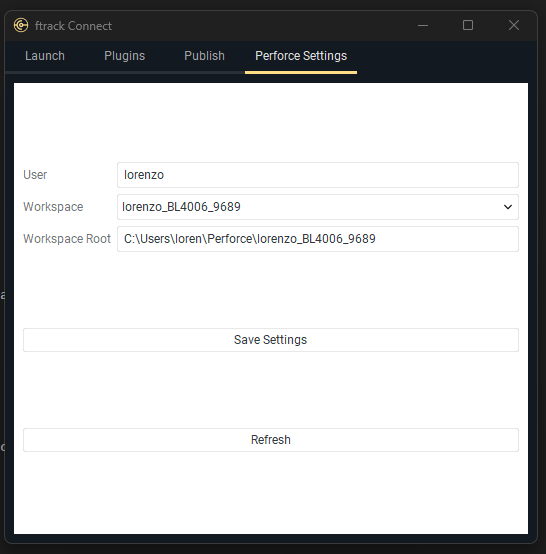Click the User label text
This screenshot has height=554, width=546.
[35, 175]
